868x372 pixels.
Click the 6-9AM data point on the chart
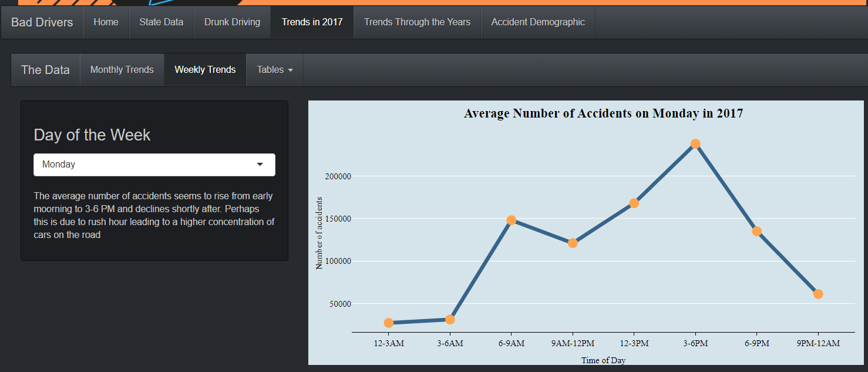pos(511,220)
